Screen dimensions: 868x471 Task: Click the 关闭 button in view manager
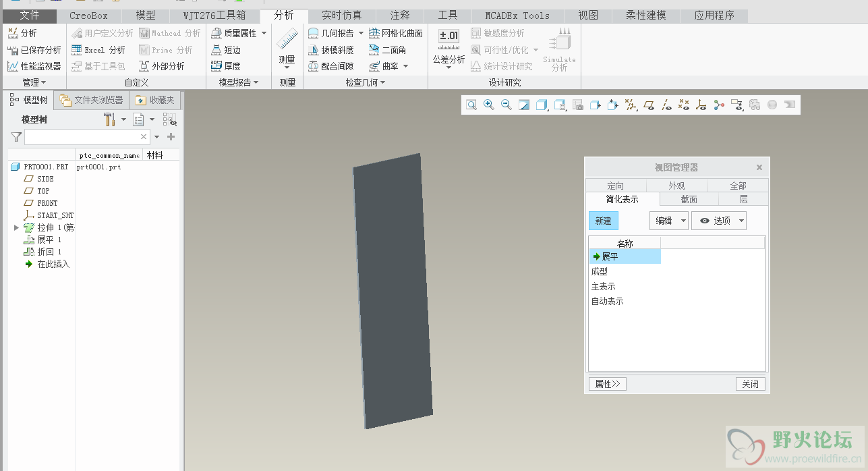click(x=750, y=384)
